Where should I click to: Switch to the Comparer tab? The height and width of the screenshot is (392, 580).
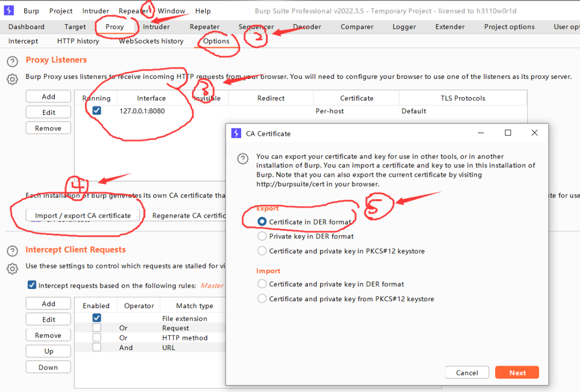[x=357, y=27]
